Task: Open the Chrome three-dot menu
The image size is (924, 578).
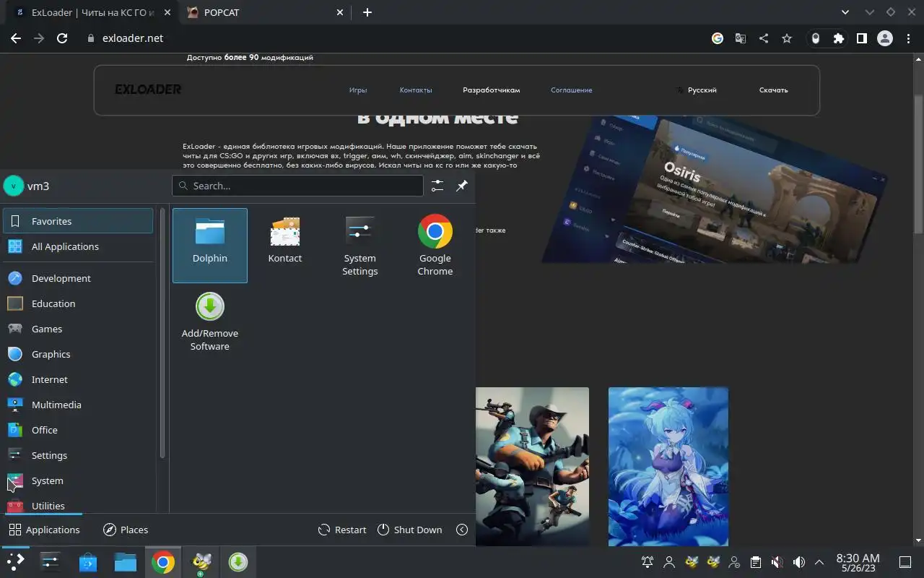Action: 908,38
